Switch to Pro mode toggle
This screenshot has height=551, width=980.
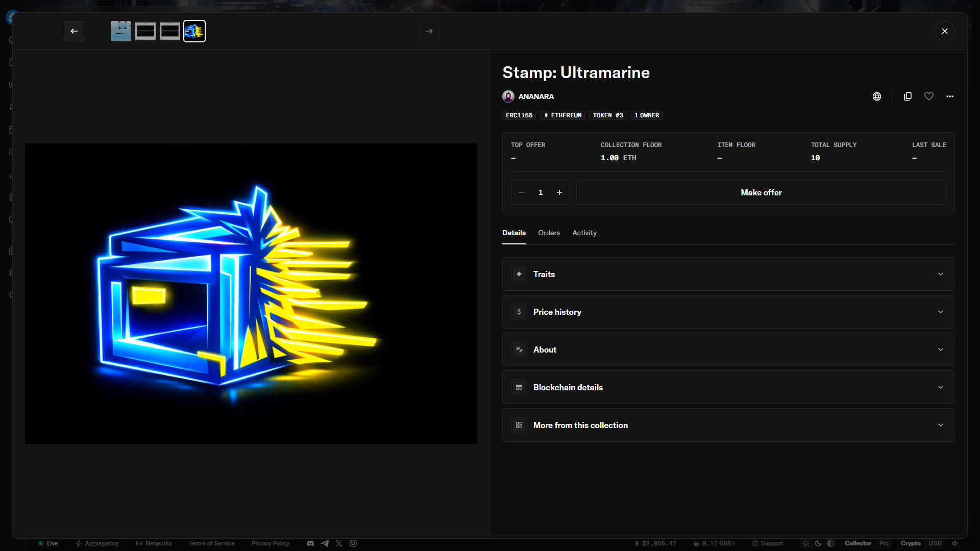[x=884, y=543]
